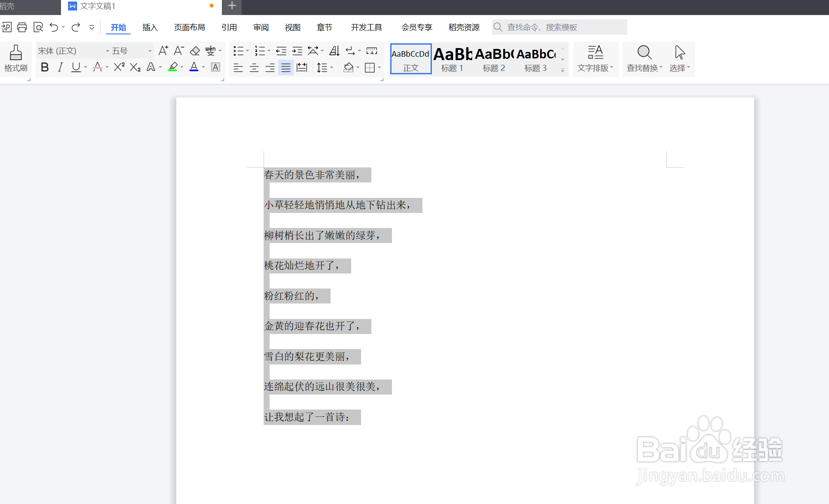Open the 稻壳资源 tab

[x=464, y=27]
